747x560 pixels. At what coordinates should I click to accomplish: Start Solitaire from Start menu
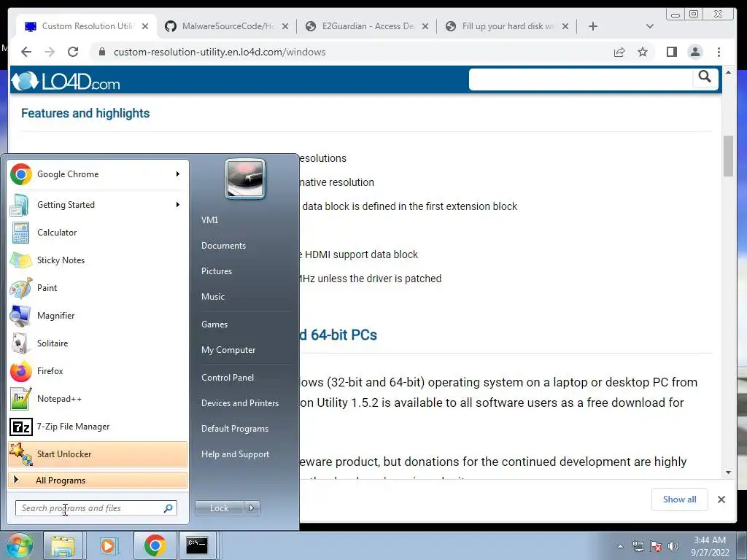(x=98, y=343)
